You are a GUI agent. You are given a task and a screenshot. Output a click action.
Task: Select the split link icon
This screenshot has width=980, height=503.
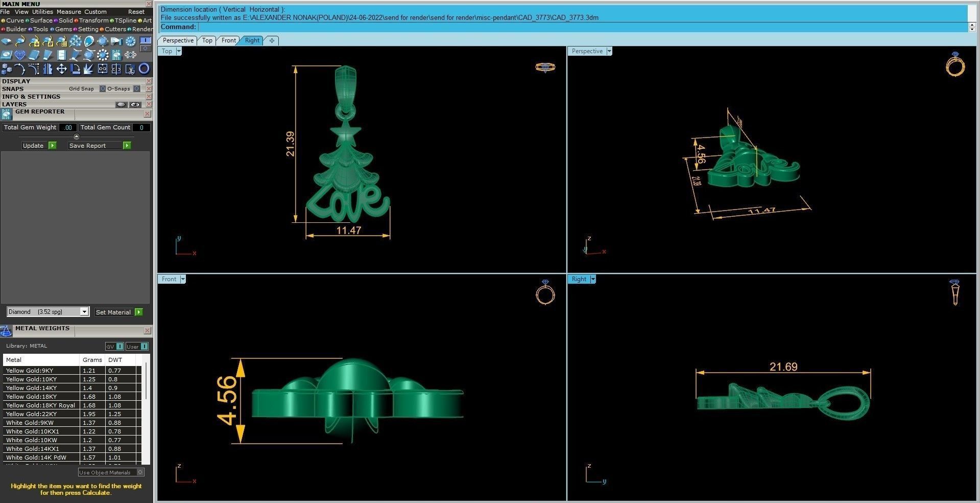[116, 68]
